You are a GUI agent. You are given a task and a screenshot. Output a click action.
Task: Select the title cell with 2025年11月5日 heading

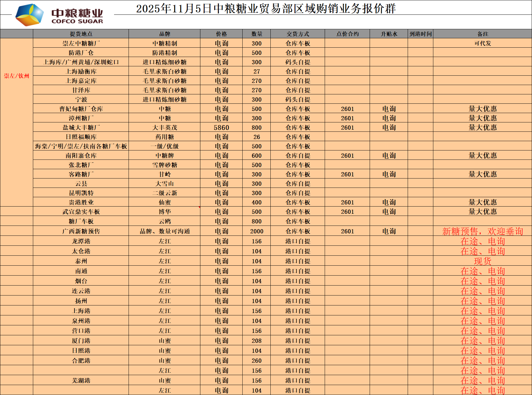tap(266, 8)
